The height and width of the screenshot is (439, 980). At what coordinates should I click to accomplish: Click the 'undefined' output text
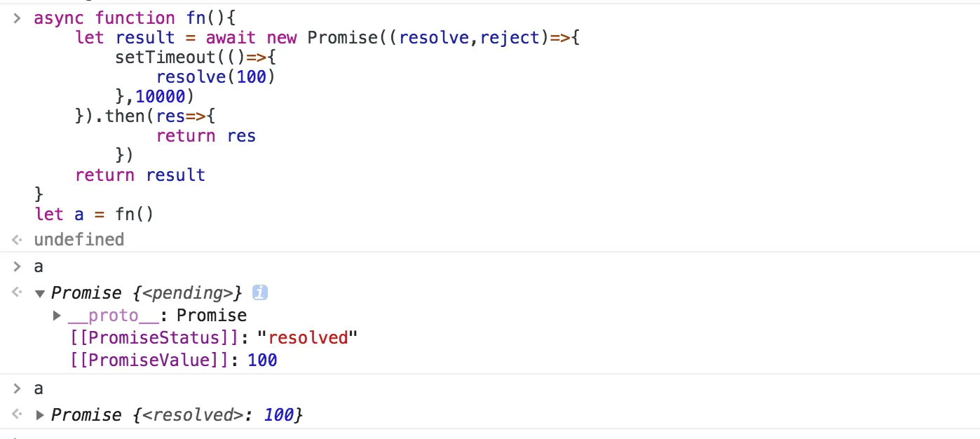(x=79, y=240)
